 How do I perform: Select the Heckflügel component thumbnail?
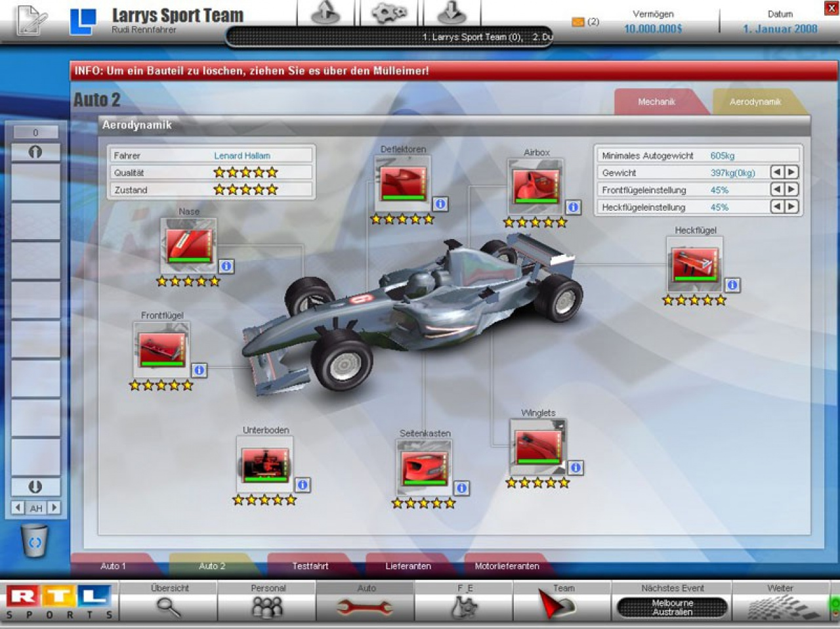(x=695, y=264)
